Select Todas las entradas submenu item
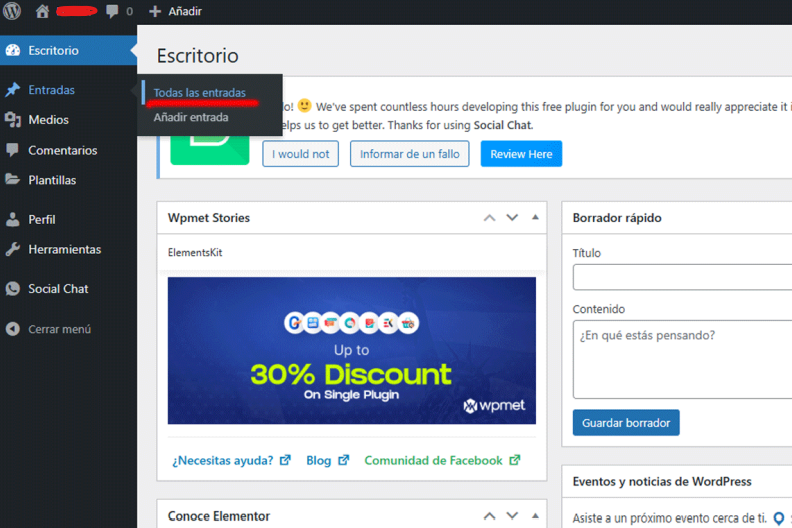Screen dimensions: 792x528 (x=200, y=92)
